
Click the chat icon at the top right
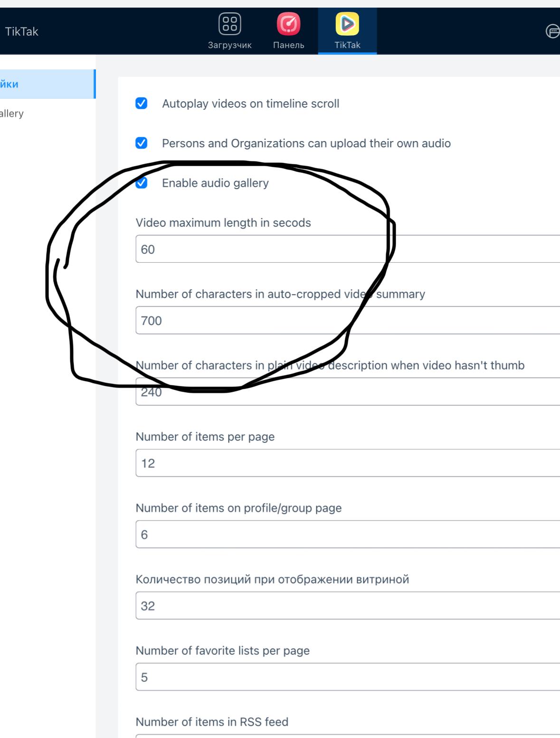pyautogui.click(x=552, y=31)
